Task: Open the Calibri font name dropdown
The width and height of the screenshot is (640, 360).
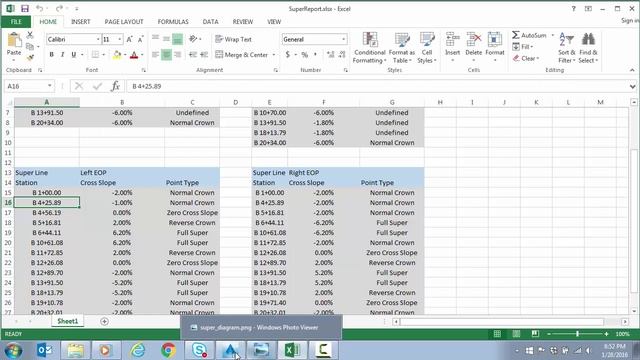Action: [98, 39]
